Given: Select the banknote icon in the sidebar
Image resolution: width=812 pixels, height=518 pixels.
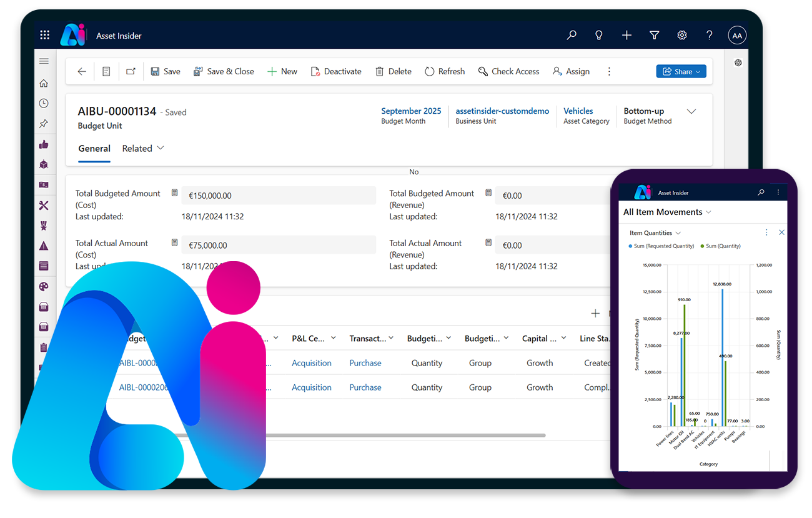Looking at the screenshot, I should click(44, 185).
